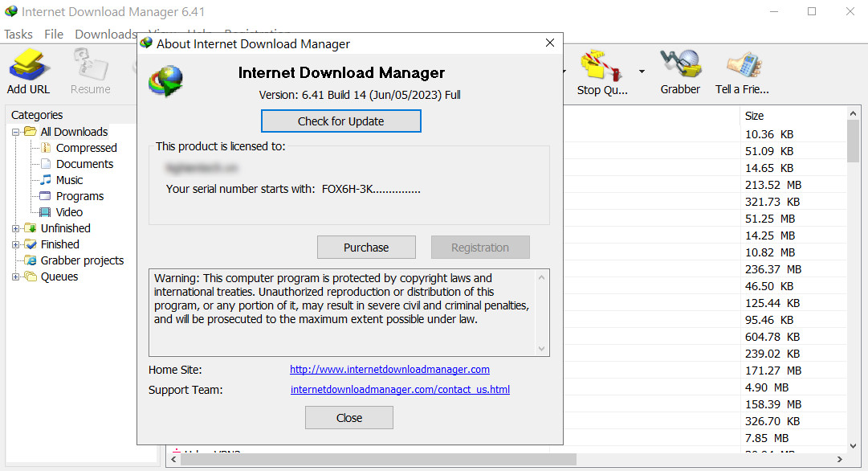Expand the Queues tree node
This screenshot has height=471, width=868.
tap(15, 276)
